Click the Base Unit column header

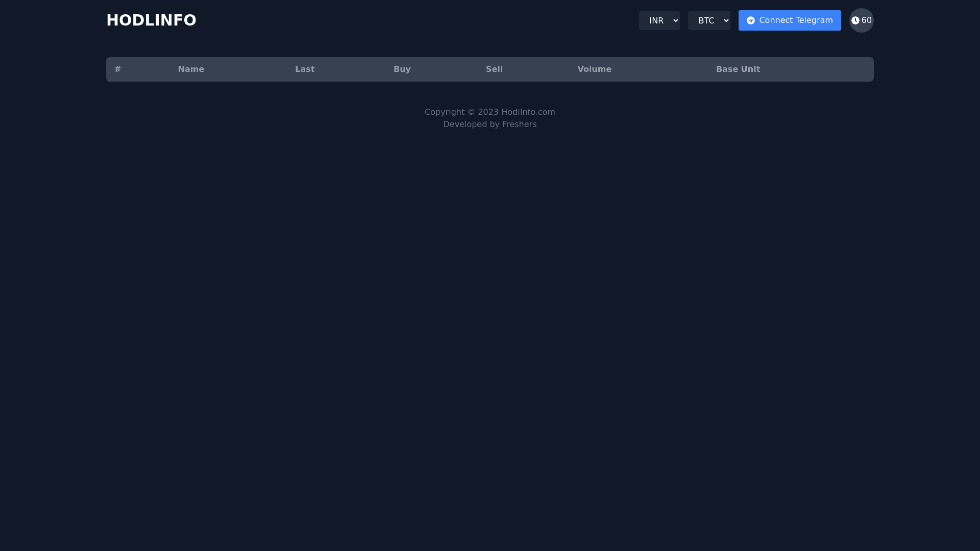tap(738, 69)
